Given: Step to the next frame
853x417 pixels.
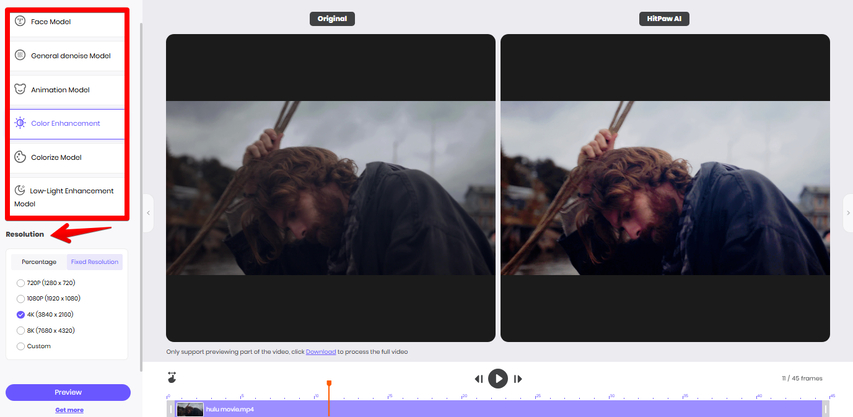Looking at the screenshot, I should tap(517, 379).
